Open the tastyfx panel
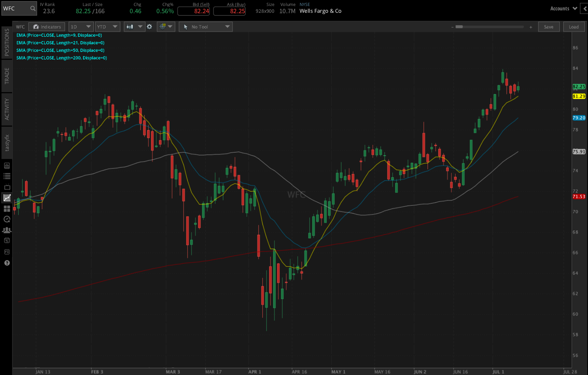 pyautogui.click(x=6, y=143)
